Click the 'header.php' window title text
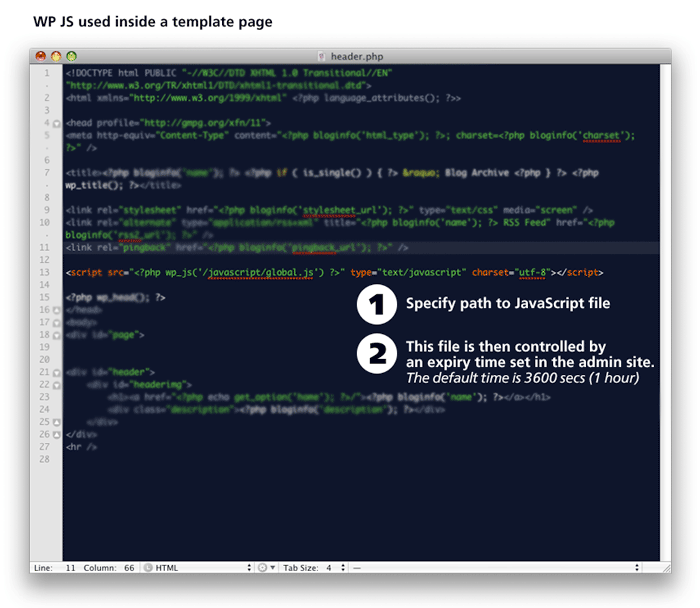The image size is (700, 608). coord(357,56)
